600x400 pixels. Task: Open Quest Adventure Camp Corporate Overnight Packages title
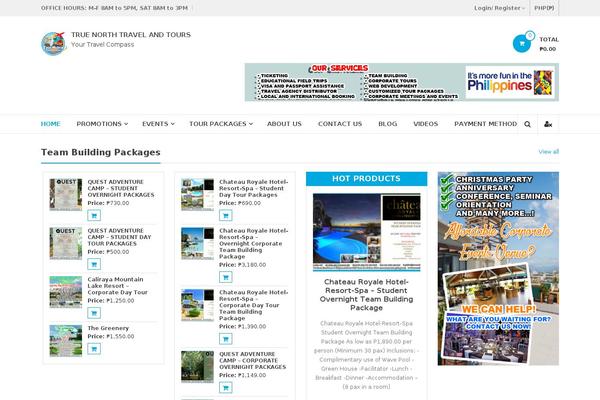[x=253, y=360]
